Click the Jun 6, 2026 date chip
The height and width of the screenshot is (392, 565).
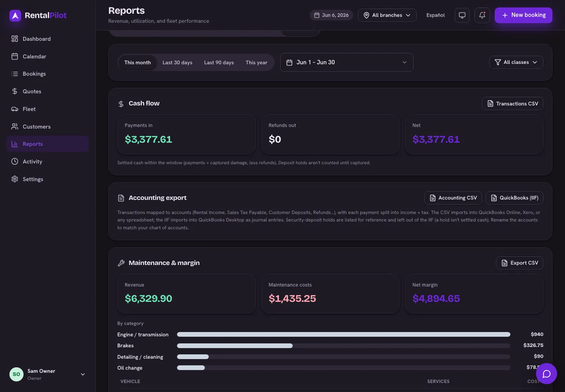pos(331,15)
